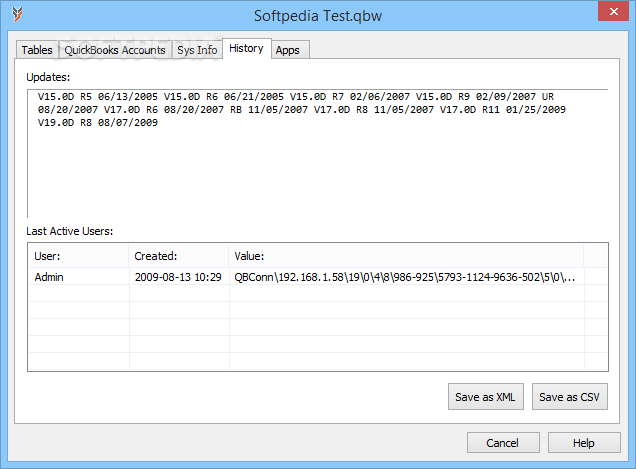Screen dimensions: 636x469
Task: Click the V15.0D R5 06/13/2005 update entry
Action: click(98, 97)
